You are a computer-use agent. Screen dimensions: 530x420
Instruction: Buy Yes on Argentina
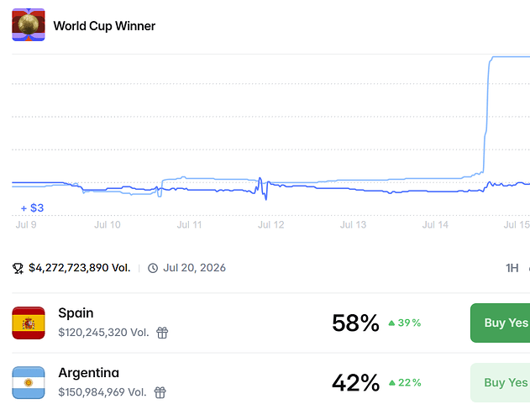(501, 383)
